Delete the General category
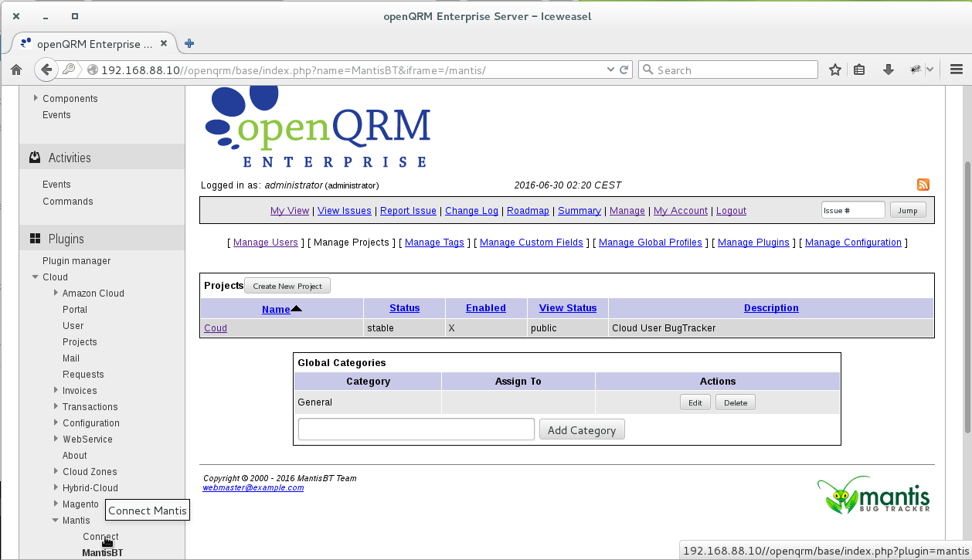 tap(736, 402)
